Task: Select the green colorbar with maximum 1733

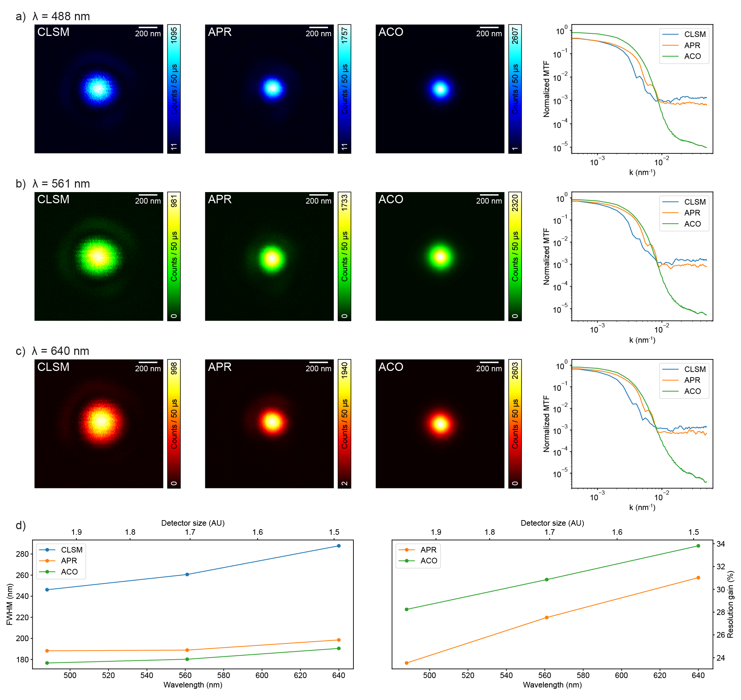Action: point(344,256)
